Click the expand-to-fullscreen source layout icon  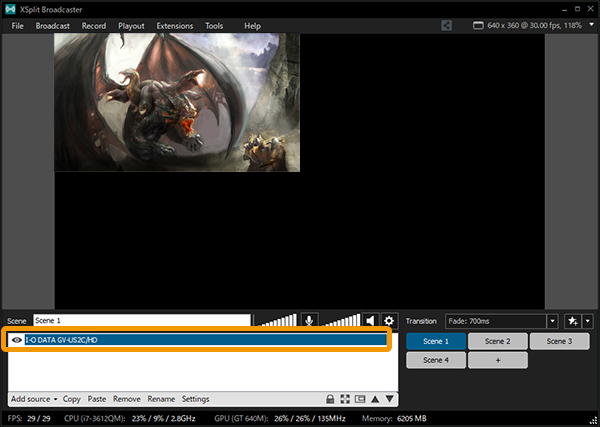coord(345,399)
